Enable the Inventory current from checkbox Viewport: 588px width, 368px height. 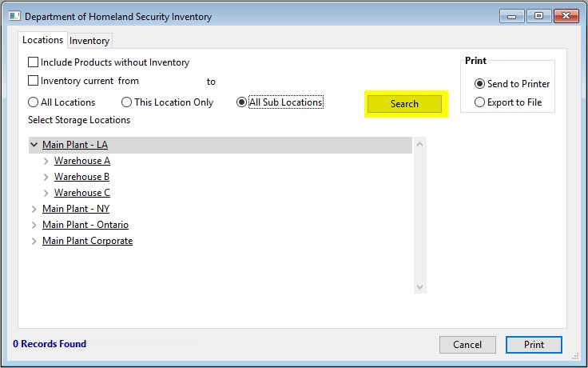tap(34, 81)
